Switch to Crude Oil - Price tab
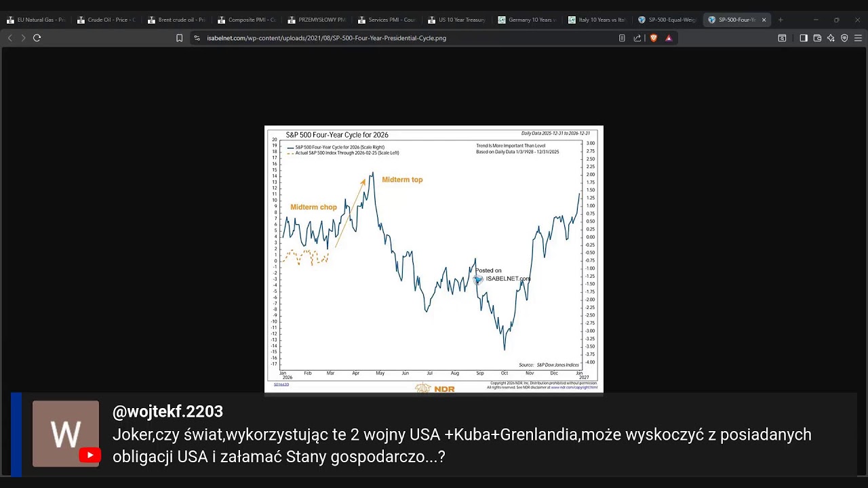Image resolution: width=868 pixels, height=488 pixels. (106, 20)
